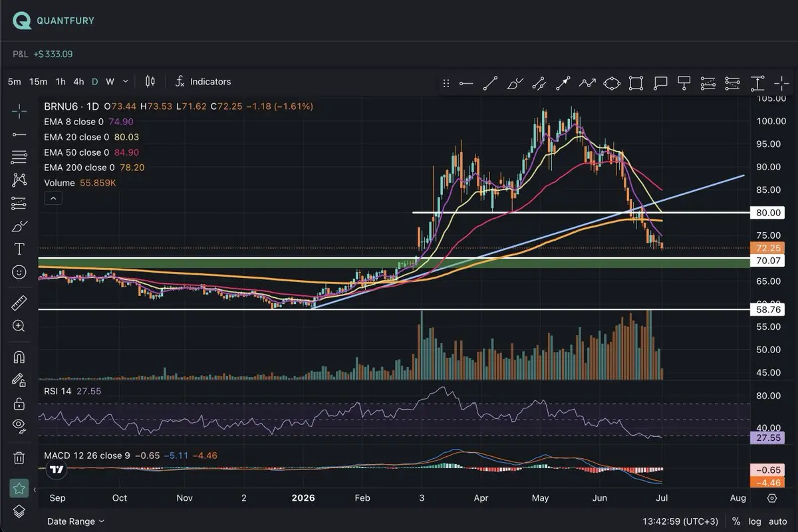Image resolution: width=798 pixels, height=532 pixels.
Task: Select the ruler measure tool
Action: pos(19,304)
